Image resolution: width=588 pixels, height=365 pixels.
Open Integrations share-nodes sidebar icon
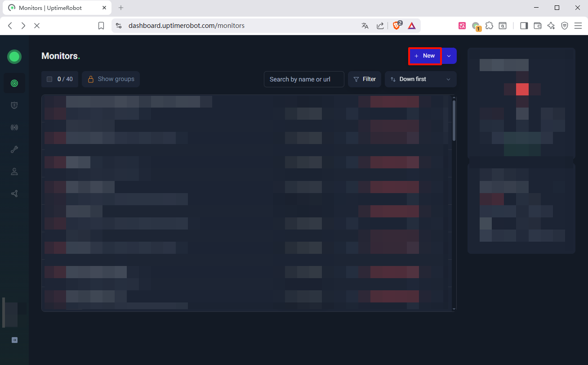pyautogui.click(x=14, y=194)
